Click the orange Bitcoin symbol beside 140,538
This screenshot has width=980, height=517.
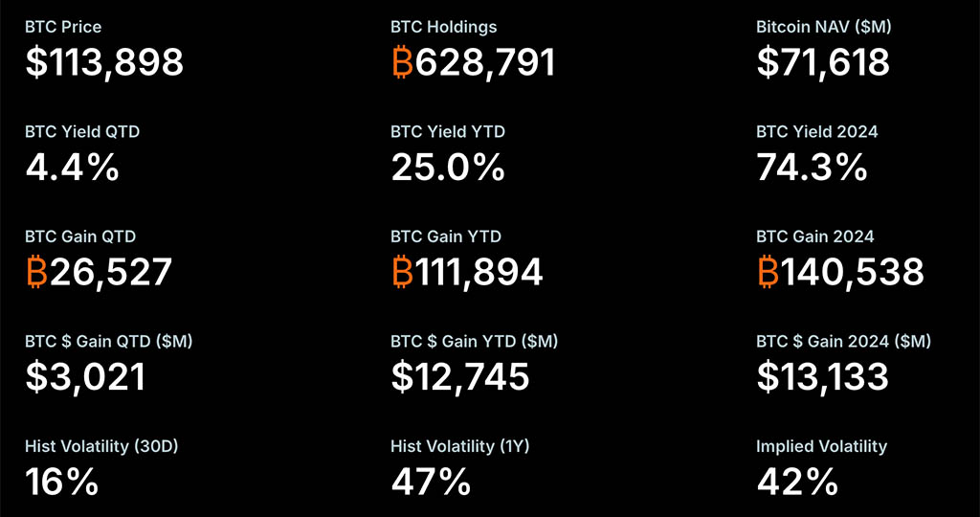point(768,273)
